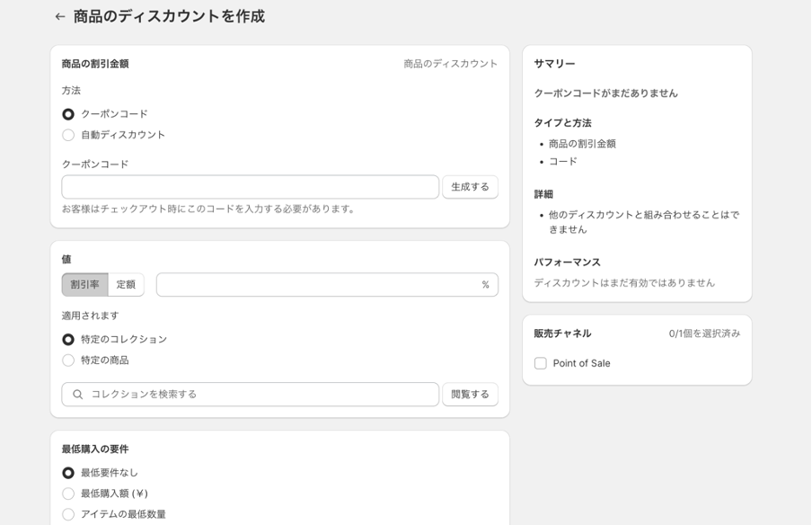The height and width of the screenshot is (525, 812).
Task: Select the 自動ディスカウント radio option
Action: click(x=68, y=135)
